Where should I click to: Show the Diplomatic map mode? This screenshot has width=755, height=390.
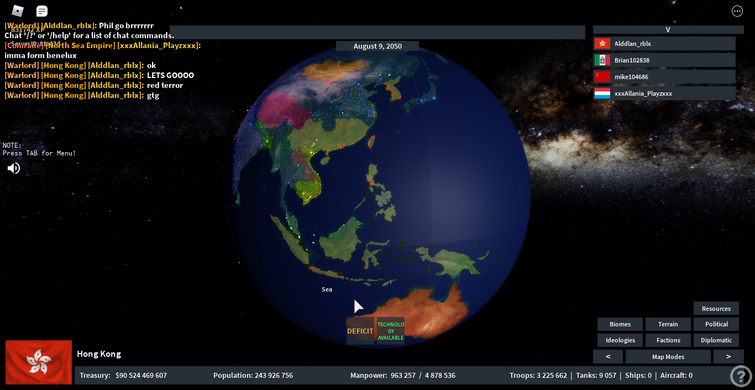pos(716,340)
